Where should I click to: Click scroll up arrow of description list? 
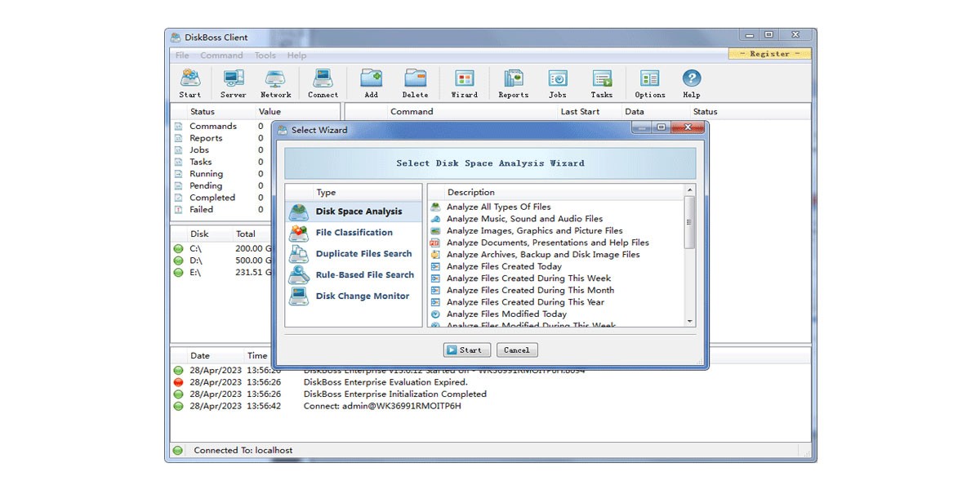tap(690, 190)
